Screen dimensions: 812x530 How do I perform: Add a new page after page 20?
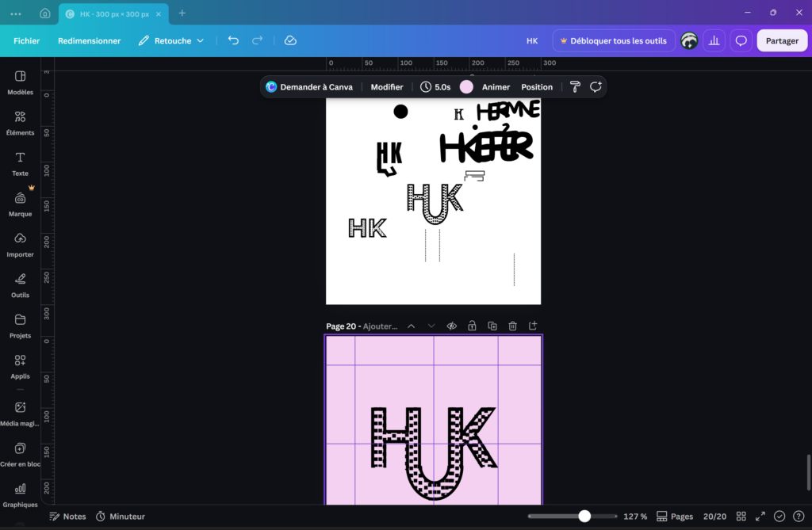(533, 326)
